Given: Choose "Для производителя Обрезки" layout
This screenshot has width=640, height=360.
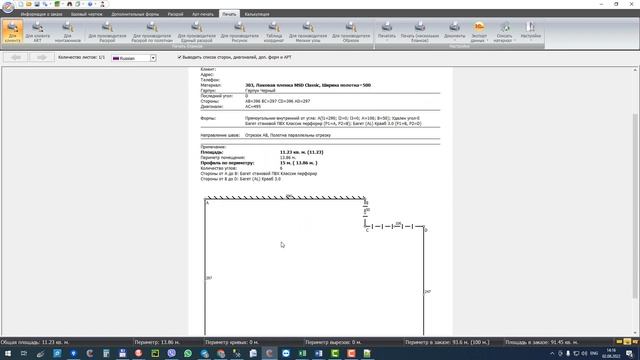Looking at the screenshot, I should (x=351, y=31).
